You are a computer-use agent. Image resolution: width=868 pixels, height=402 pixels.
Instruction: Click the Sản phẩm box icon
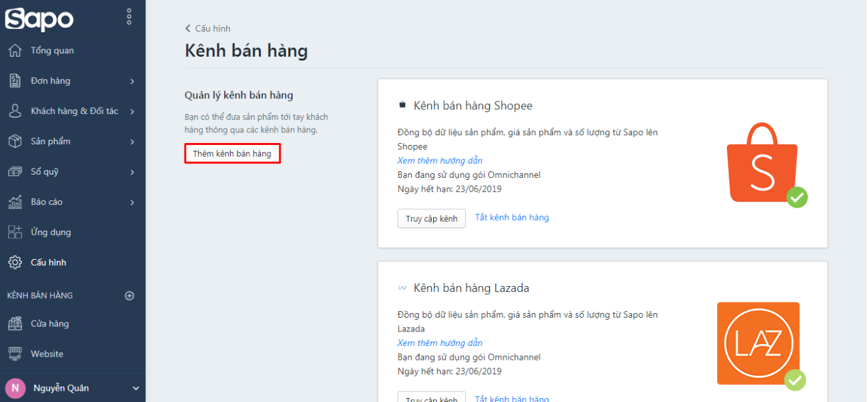[14, 142]
